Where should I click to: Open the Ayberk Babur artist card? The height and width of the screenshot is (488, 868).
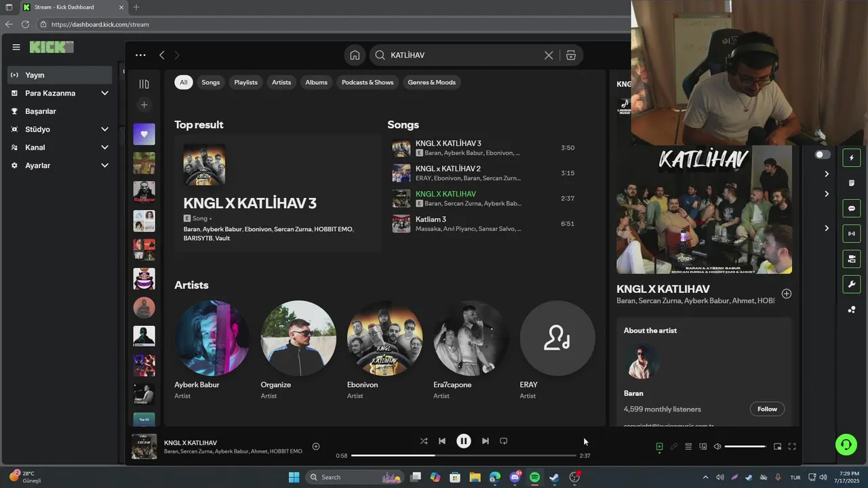(212, 350)
